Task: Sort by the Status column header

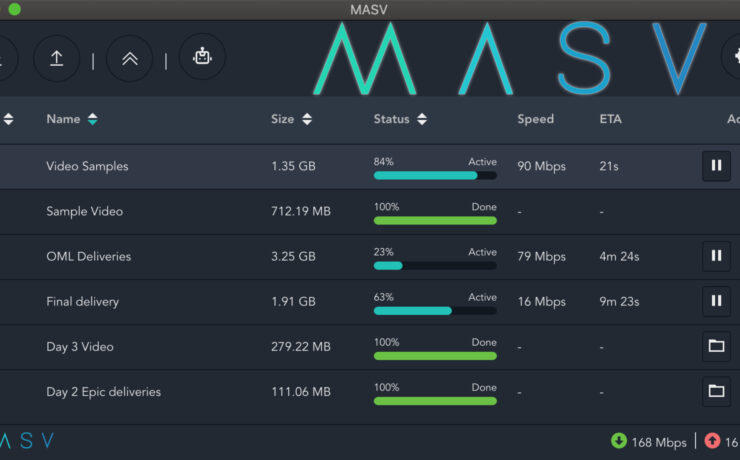Action: click(x=400, y=119)
